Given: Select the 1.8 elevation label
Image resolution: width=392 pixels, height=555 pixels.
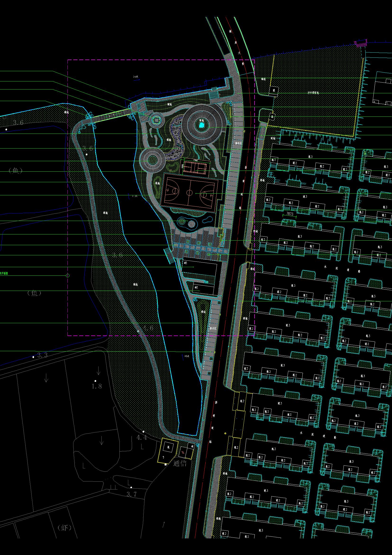Looking at the screenshot, I should click(96, 386).
